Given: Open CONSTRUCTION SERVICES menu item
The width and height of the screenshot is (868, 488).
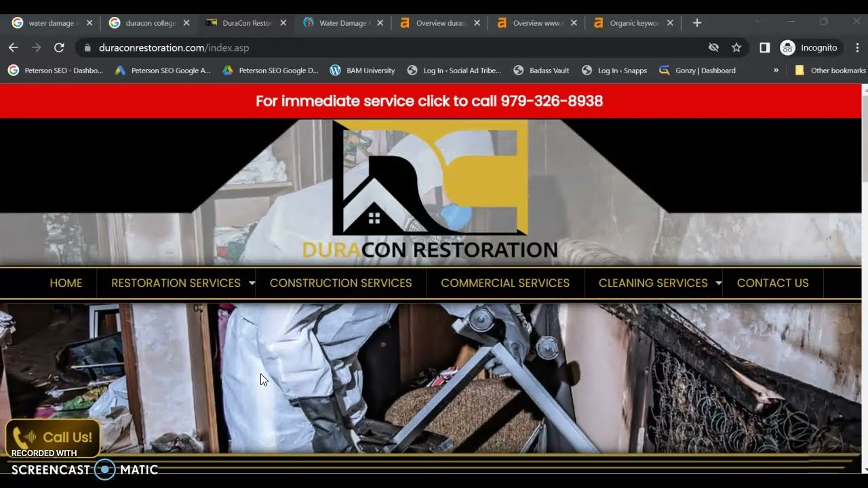Looking at the screenshot, I should (x=340, y=283).
